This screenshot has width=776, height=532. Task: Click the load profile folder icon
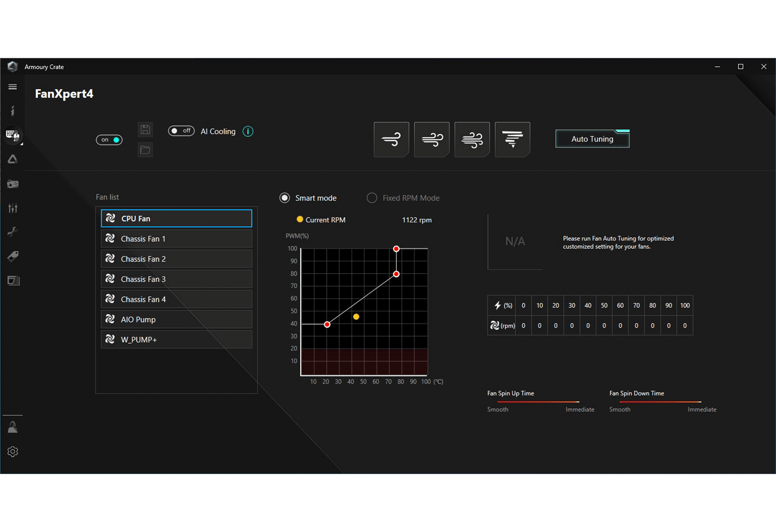click(145, 150)
